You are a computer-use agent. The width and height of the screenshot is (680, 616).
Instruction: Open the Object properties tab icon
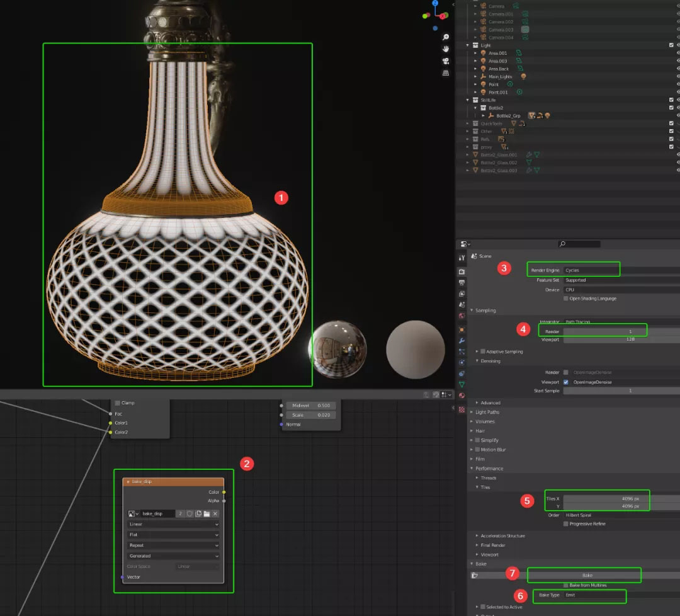click(462, 329)
